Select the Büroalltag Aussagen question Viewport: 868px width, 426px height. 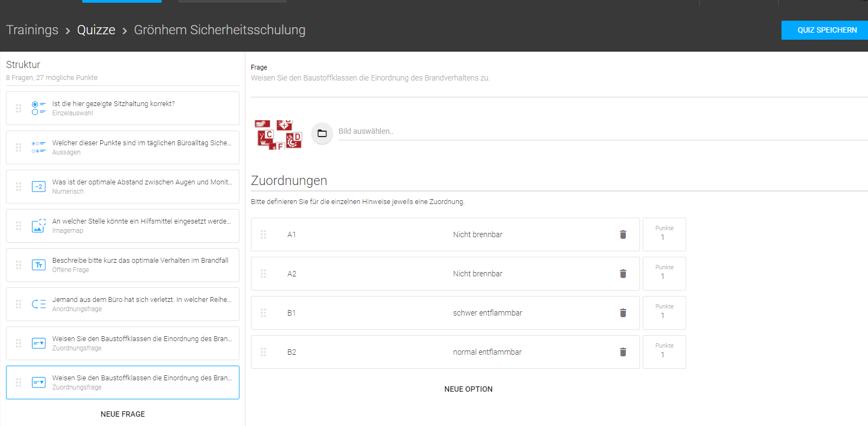point(122,147)
